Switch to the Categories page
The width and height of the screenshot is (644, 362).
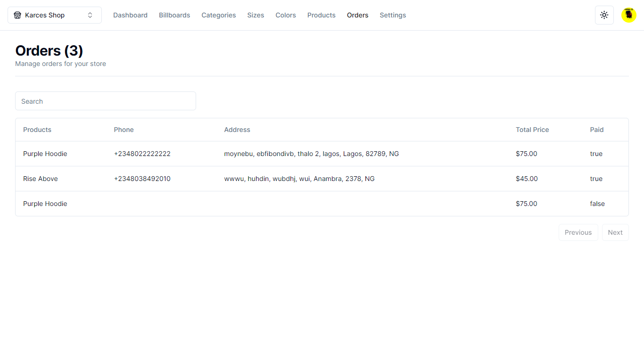pyautogui.click(x=218, y=15)
